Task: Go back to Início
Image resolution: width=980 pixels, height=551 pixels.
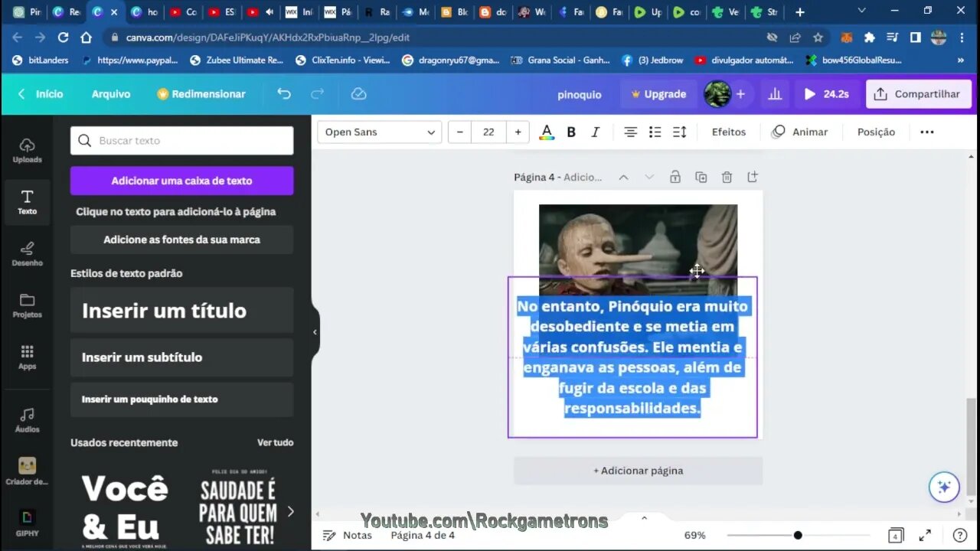Action: [x=41, y=94]
